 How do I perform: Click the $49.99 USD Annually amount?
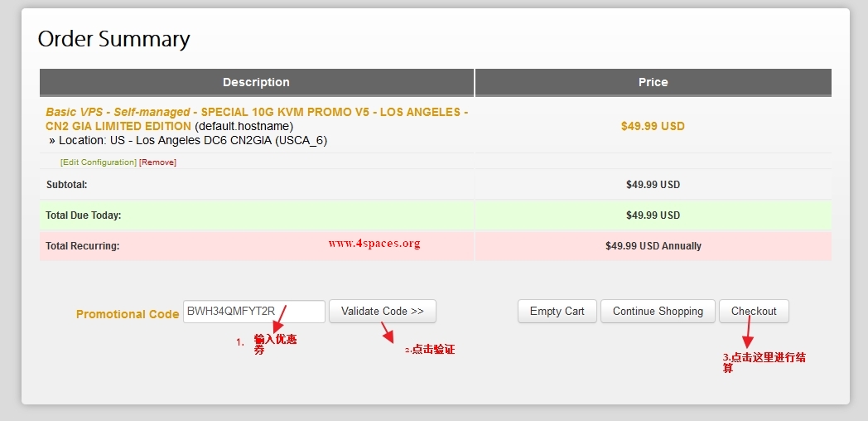coord(653,246)
